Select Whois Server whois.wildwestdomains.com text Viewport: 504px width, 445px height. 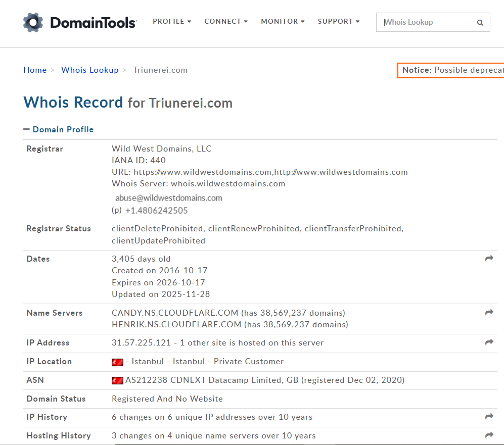pos(198,184)
